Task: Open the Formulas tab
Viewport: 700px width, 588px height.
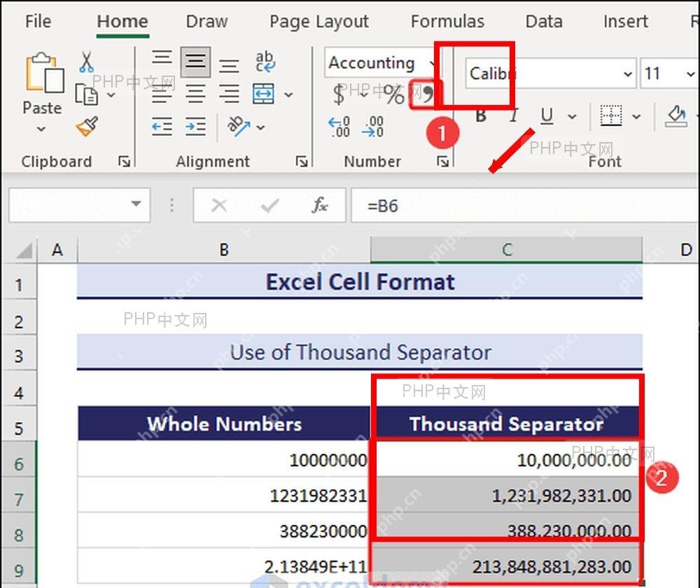Action: 447,22
